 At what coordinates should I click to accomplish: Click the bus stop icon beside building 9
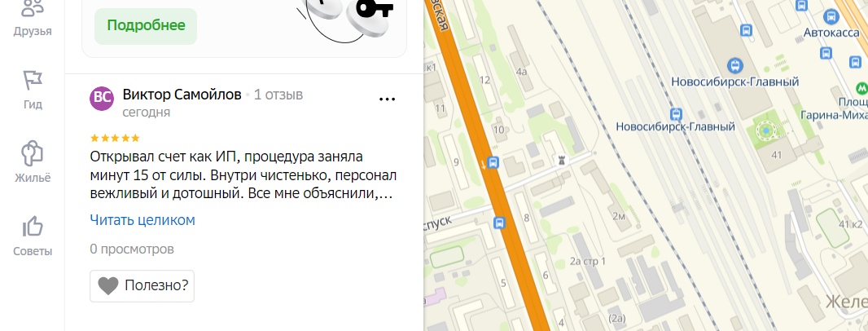494,163
